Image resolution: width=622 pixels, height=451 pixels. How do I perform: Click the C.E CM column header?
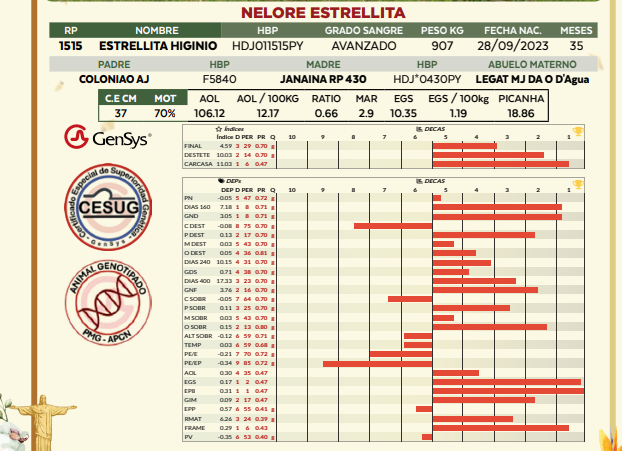tap(121, 98)
